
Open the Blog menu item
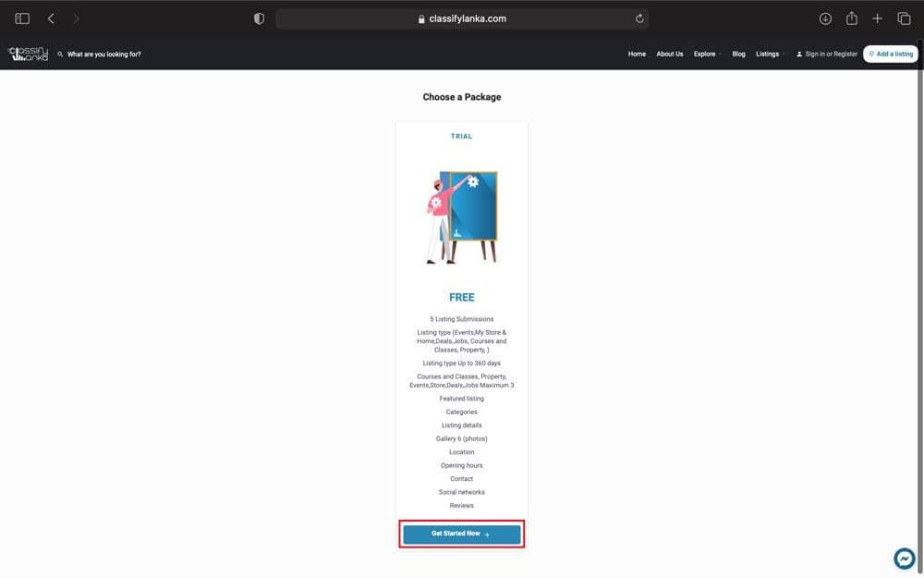coord(738,55)
